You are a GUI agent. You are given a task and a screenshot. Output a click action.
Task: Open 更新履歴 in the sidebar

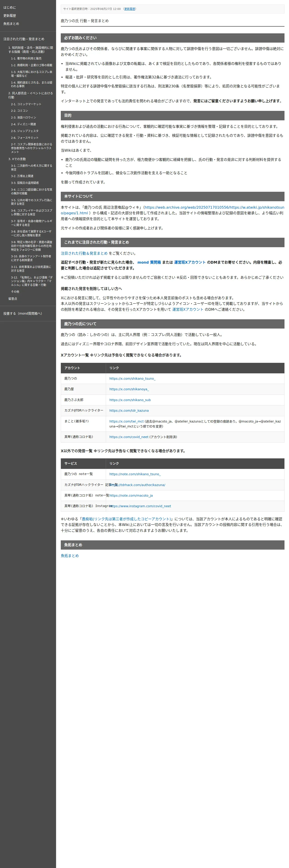tap(9, 16)
